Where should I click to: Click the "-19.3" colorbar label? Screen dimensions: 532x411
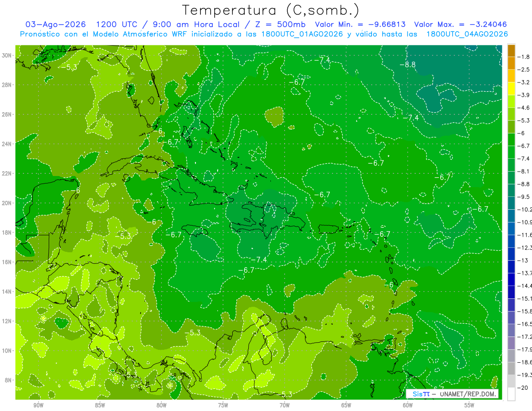[525, 375]
